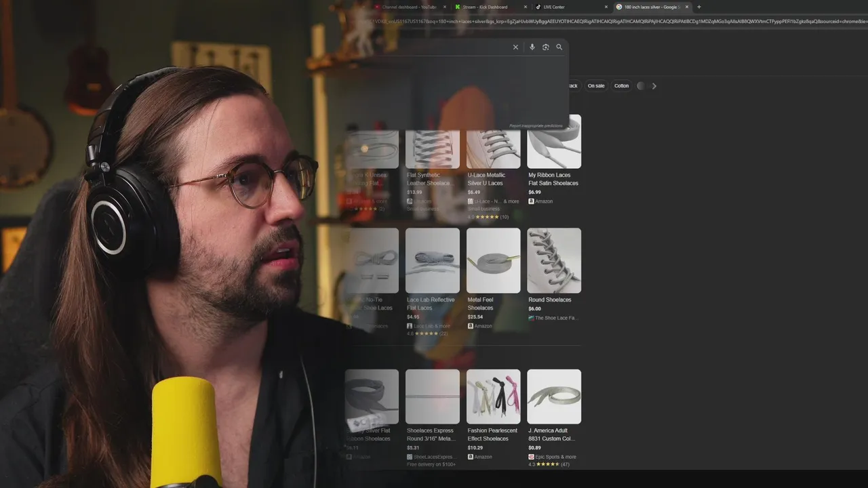Switch to the Channel dashboard - YouTube tab

coord(410,7)
